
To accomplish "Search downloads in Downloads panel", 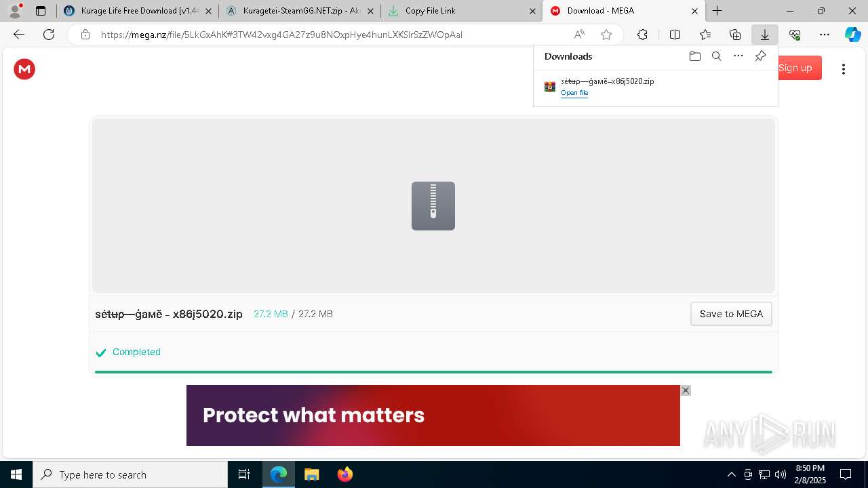I will point(716,56).
